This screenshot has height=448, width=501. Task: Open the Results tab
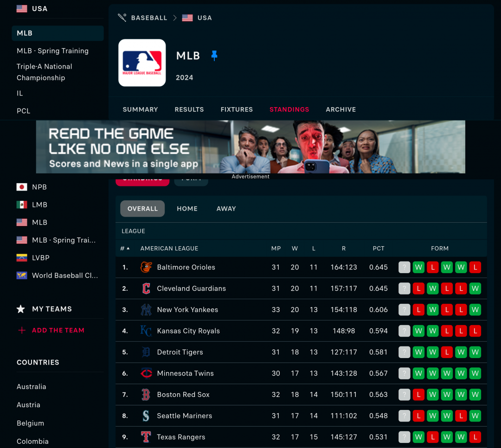point(189,109)
